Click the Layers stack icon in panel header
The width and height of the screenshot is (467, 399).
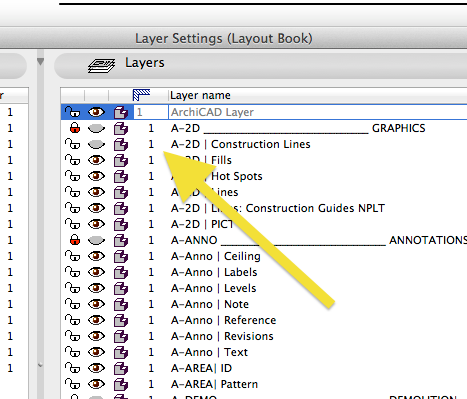click(101, 65)
